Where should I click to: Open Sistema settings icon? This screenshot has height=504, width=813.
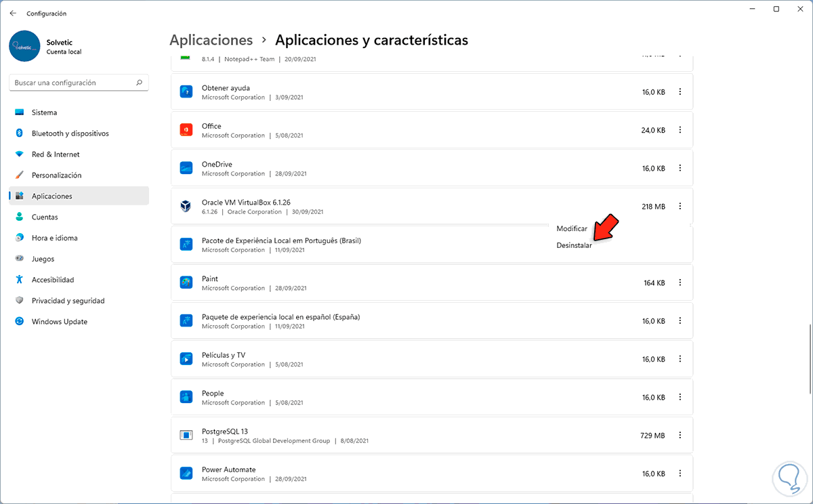pyautogui.click(x=20, y=112)
